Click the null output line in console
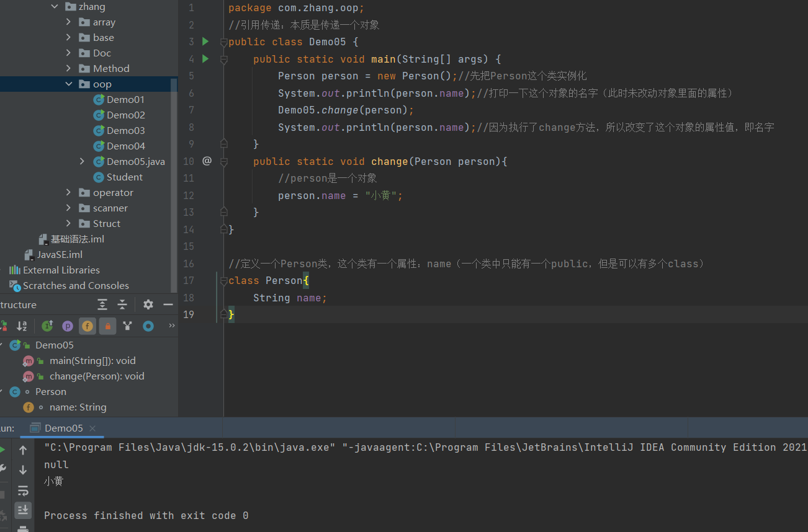The height and width of the screenshot is (532, 808). [56, 464]
